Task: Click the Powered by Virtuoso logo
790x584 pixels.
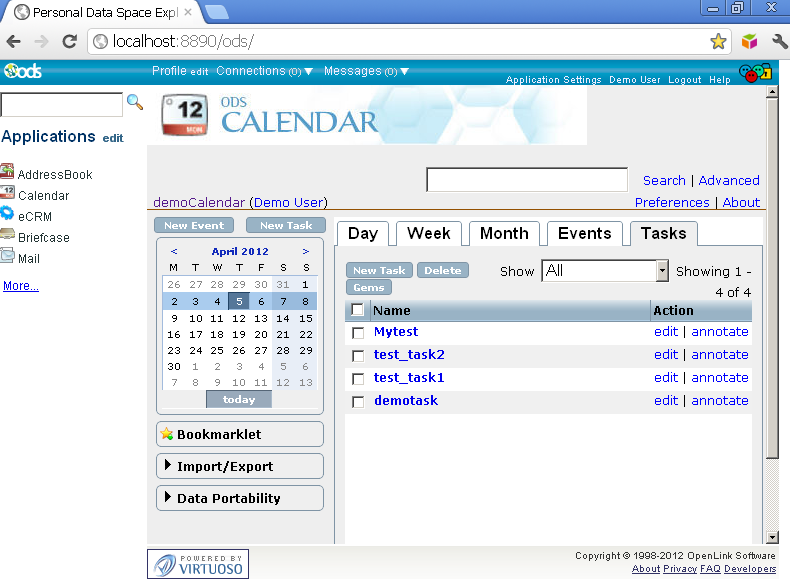Action: pyautogui.click(x=198, y=564)
